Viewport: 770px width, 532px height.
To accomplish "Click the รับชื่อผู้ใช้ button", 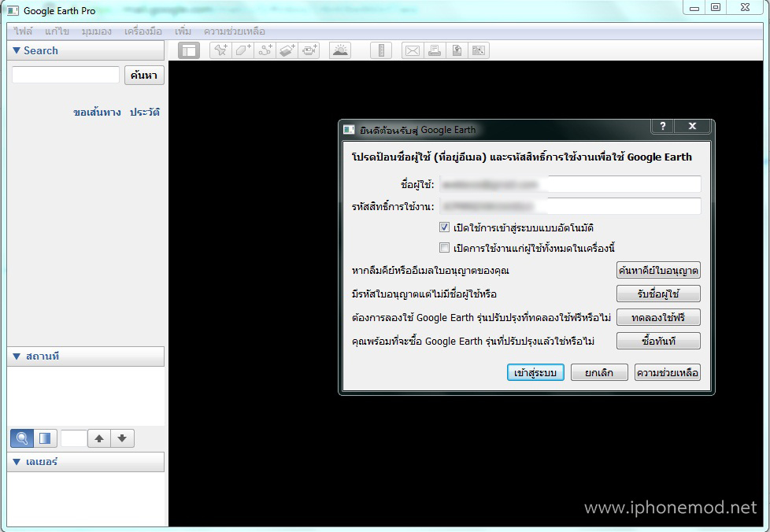I will (658, 294).
